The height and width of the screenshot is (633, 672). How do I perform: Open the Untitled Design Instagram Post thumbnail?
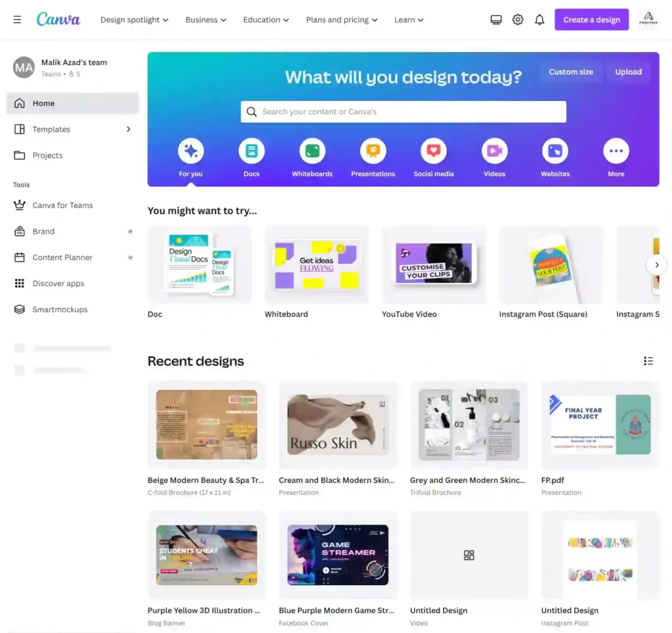click(x=600, y=555)
